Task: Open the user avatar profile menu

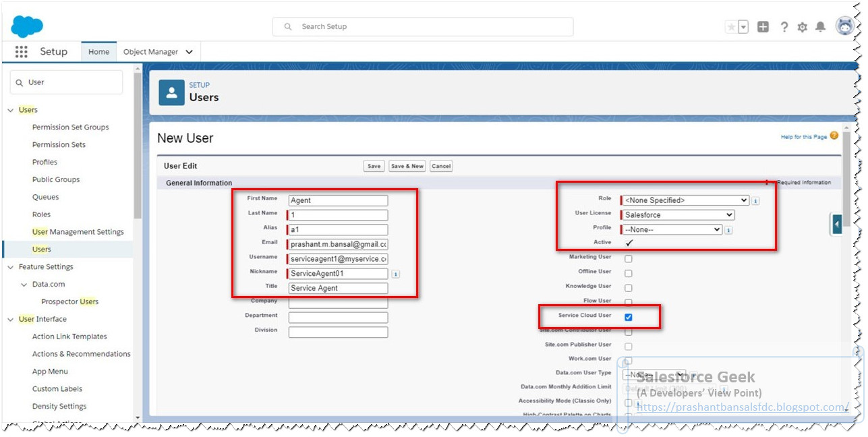Action: pos(845,26)
